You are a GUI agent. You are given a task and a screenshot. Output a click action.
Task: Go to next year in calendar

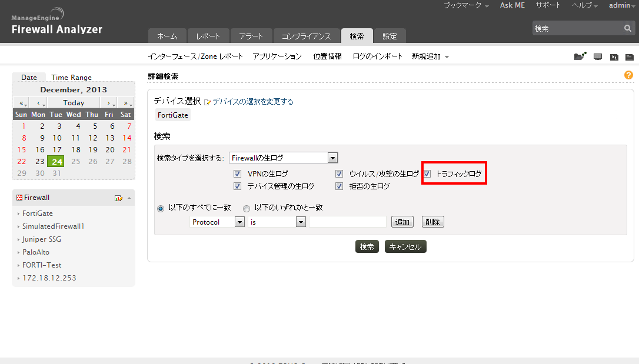click(x=127, y=103)
